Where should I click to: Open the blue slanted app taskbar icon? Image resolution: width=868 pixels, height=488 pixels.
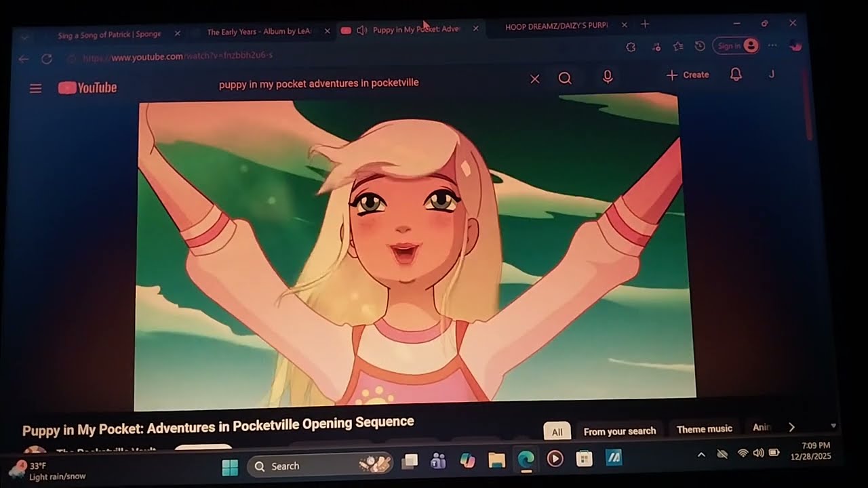point(614,458)
